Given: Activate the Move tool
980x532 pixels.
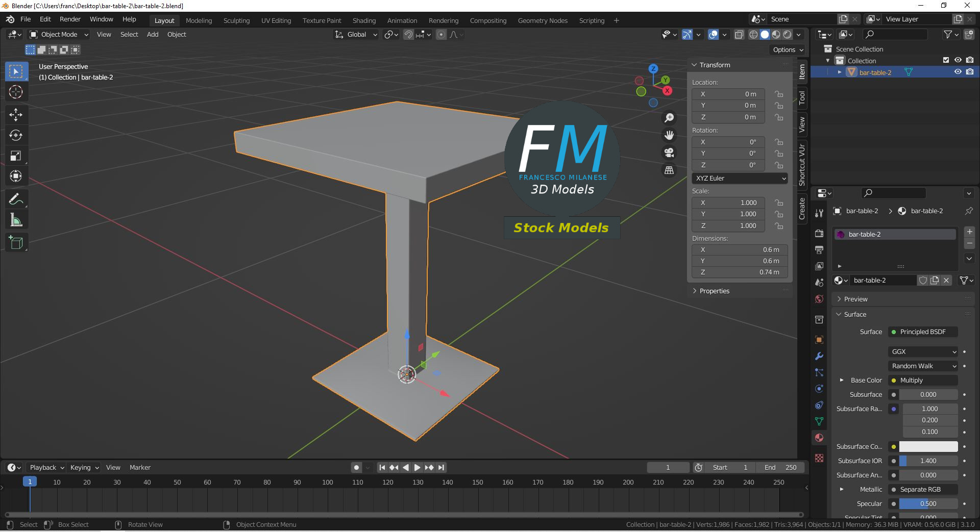Looking at the screenshot, I should coord(16,114).
